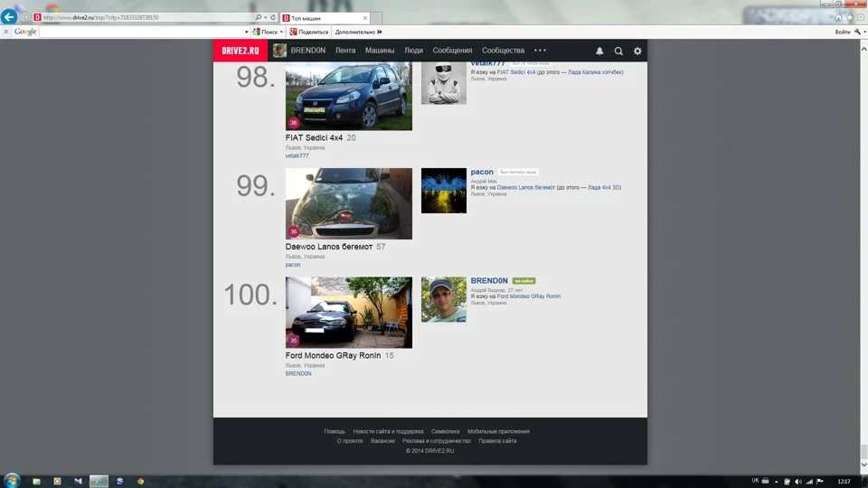This screenshot has width=868, height=488.
Task: Open the Лента menu item
Action: [x=345, y=51]
